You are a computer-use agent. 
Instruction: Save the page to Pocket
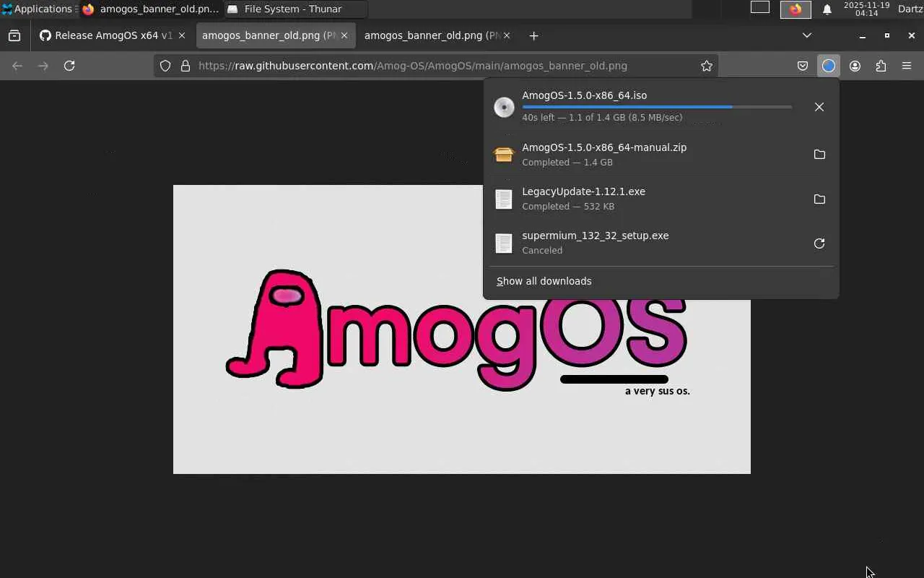[803, 66]
